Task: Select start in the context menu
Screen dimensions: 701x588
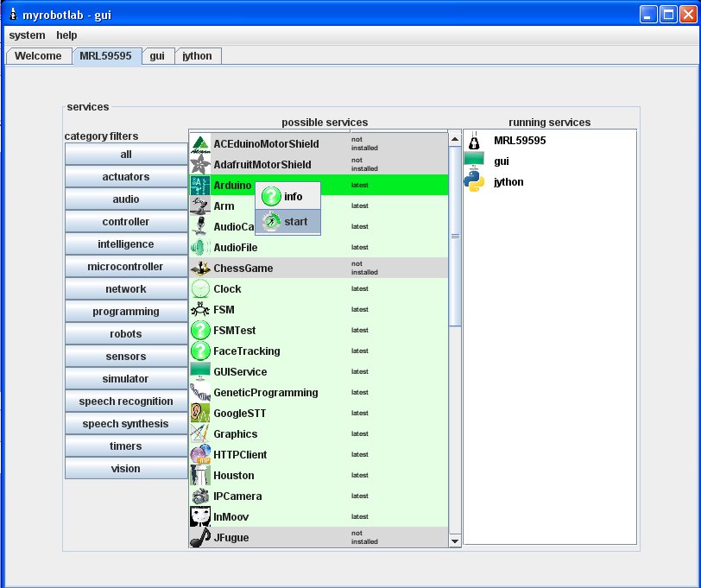Action: 287,222
